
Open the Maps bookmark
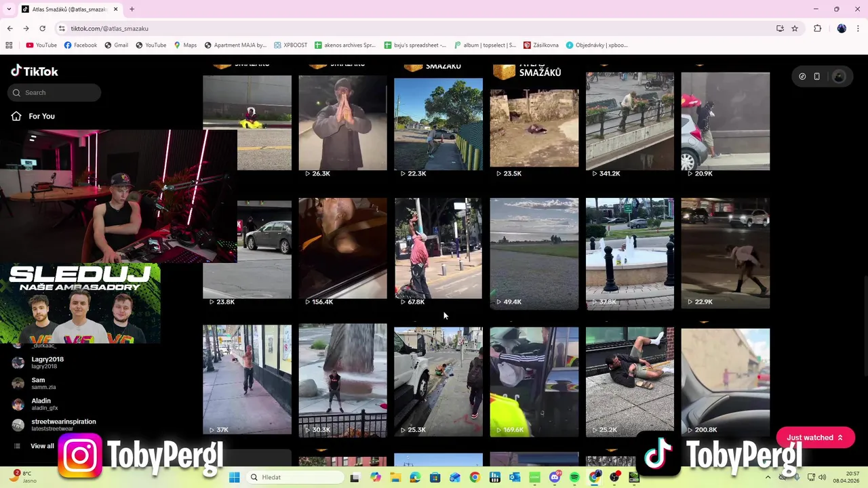[185, 45]
